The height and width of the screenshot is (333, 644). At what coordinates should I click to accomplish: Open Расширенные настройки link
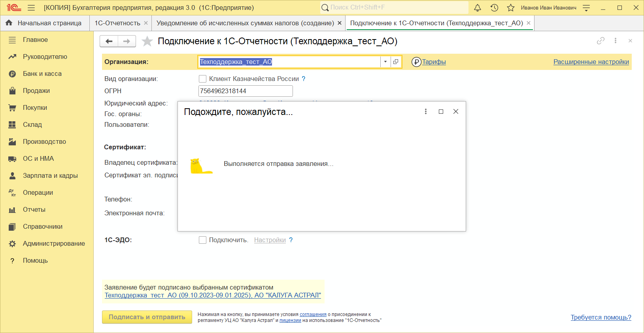pos(591,62)
